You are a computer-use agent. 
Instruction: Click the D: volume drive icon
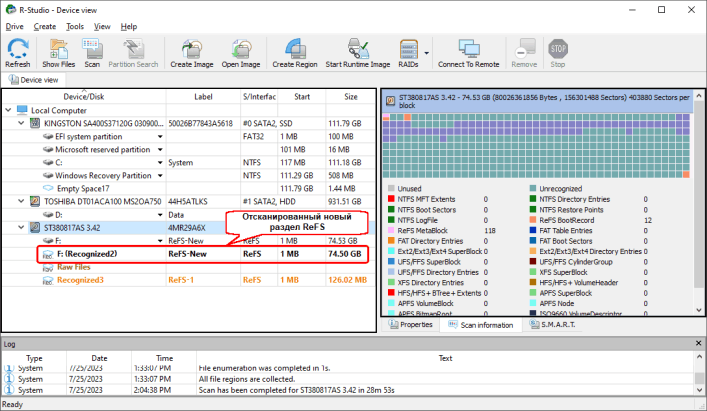click(48, 215)
